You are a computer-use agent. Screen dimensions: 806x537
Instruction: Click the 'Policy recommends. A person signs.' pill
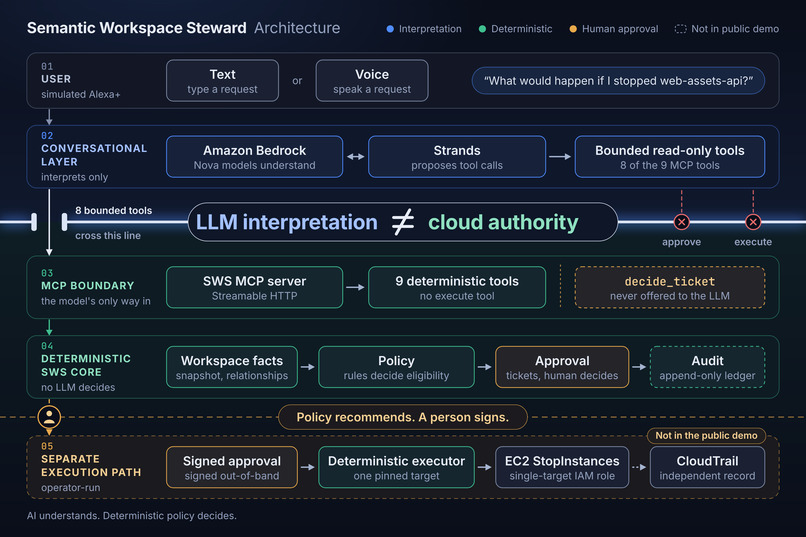pos(402,417)
